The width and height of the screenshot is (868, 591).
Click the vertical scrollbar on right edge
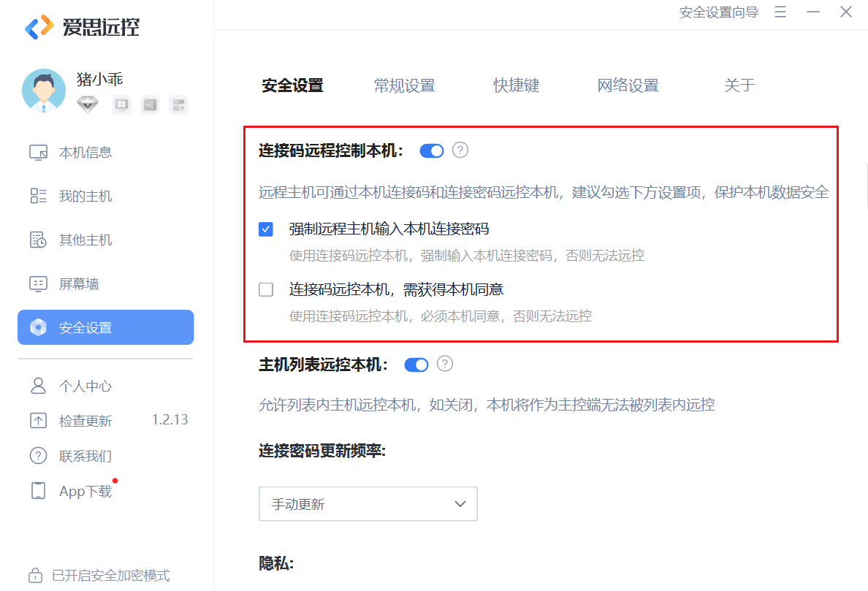866,186
